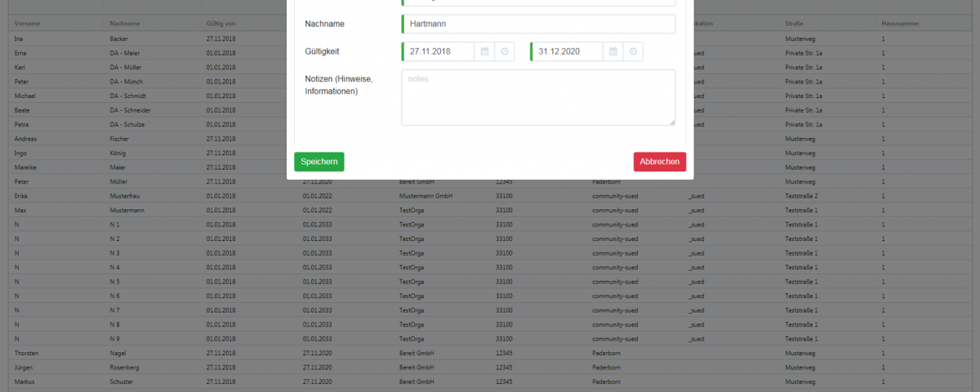Click the Hausnummer column header
The height and width of the screenshot is (392, 980).
pyautogui.click(x=900, y=24)
